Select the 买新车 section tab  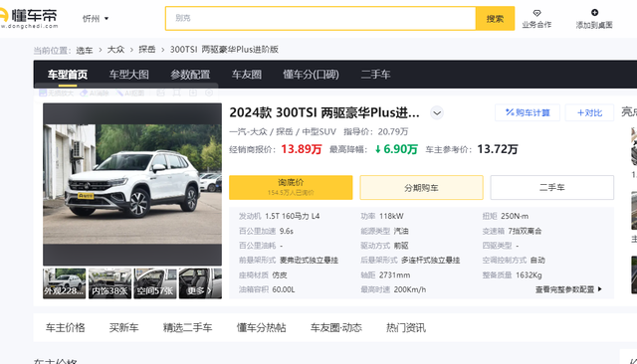click(123, 327)
